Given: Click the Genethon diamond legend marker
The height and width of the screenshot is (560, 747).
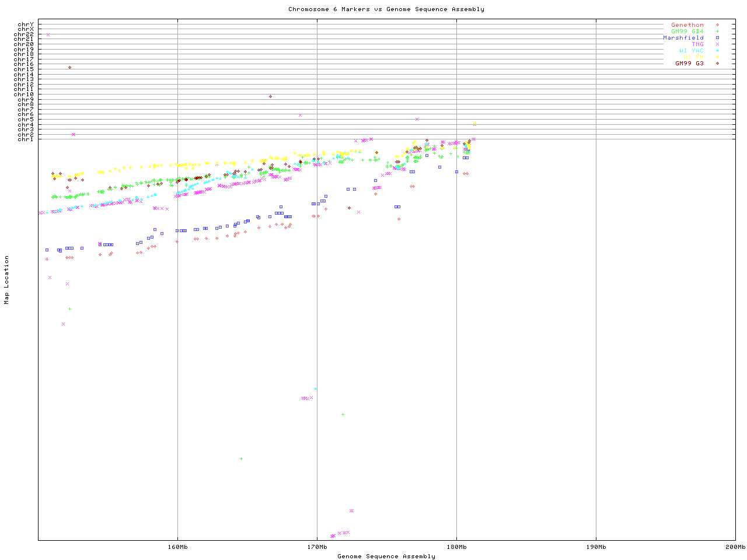Looking at the screenshot, I should tap(717, 25).
